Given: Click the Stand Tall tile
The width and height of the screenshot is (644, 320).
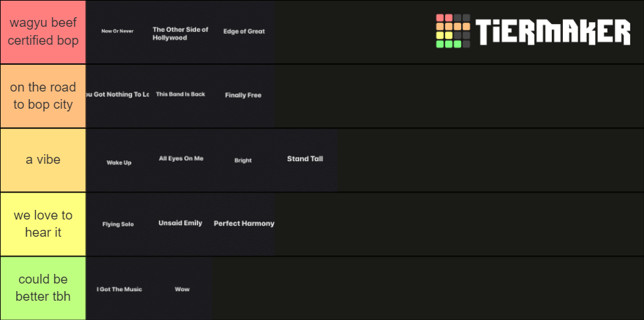Looking at the screenshot, I should 306,160.
